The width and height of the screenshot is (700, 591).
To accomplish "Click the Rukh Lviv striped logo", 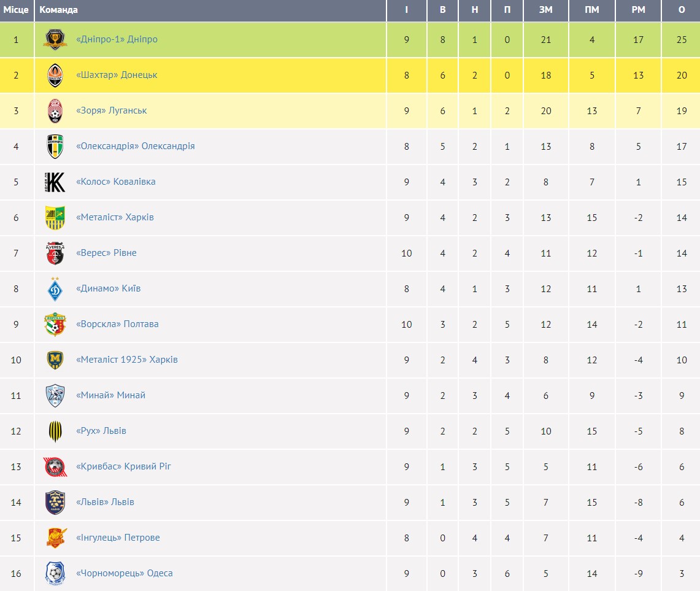I will [x=55, y=431].
